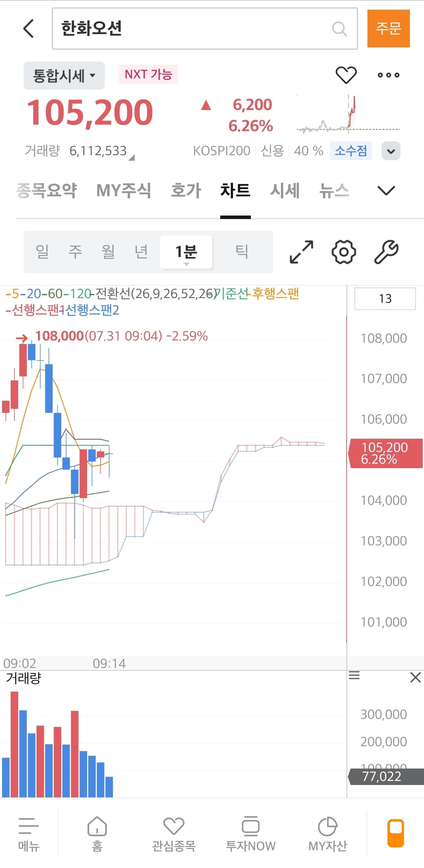
Task: Switch chart to 틱 (tick) mode
Action: pyautogui.click(x=242, y=252)
